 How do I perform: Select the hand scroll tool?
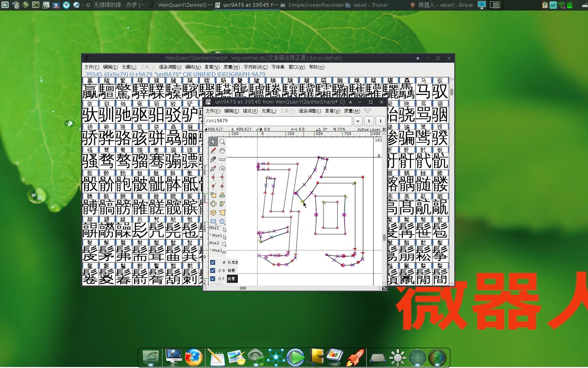coord(222,150)
